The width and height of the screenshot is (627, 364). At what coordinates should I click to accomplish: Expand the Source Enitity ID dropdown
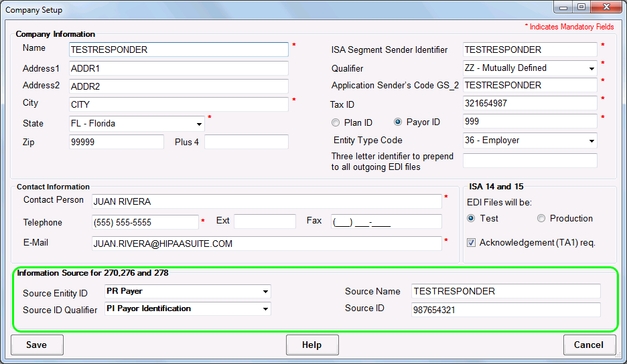(x=266, y=292)
